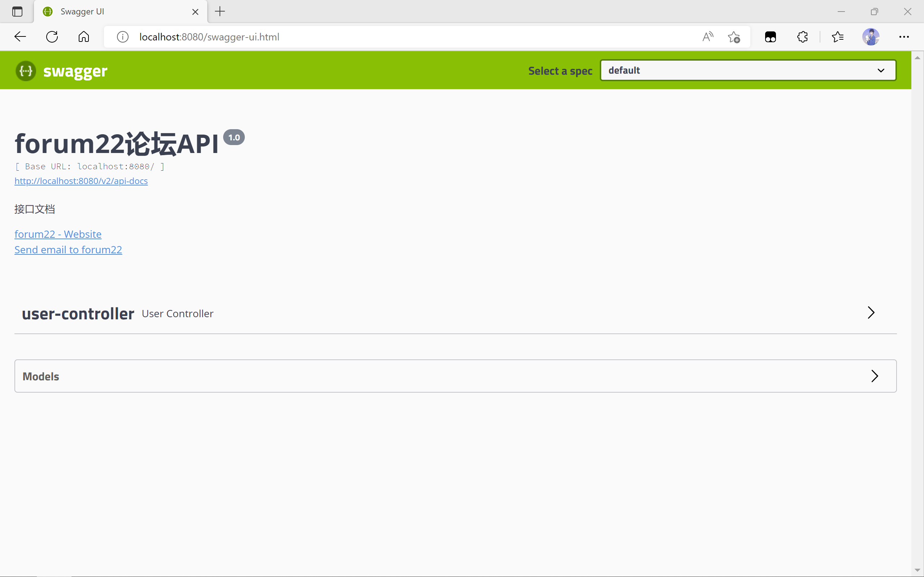Open the favorites list icon
This screenshot has width=924, height=577.
click(x=837, y=37)
